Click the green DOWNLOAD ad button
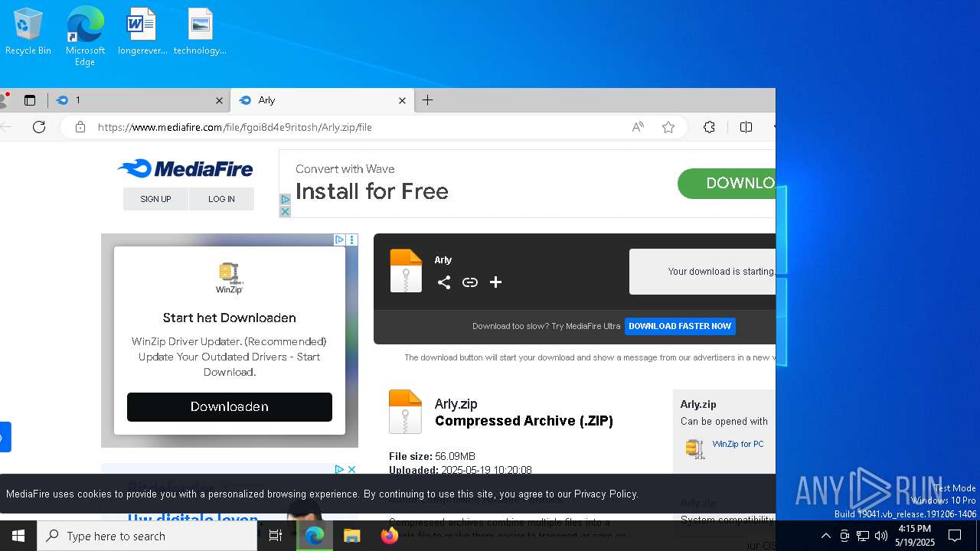980x551 pixels. pos(727,184)
